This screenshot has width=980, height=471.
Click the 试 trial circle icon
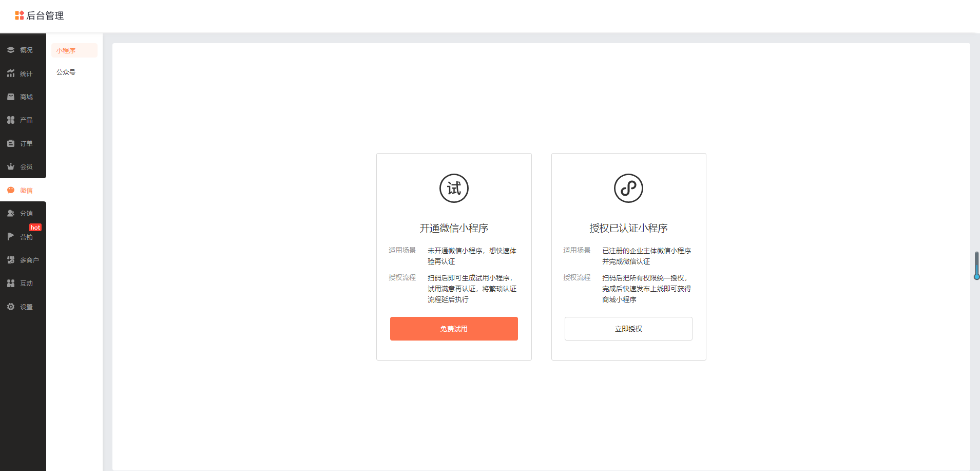454,188
